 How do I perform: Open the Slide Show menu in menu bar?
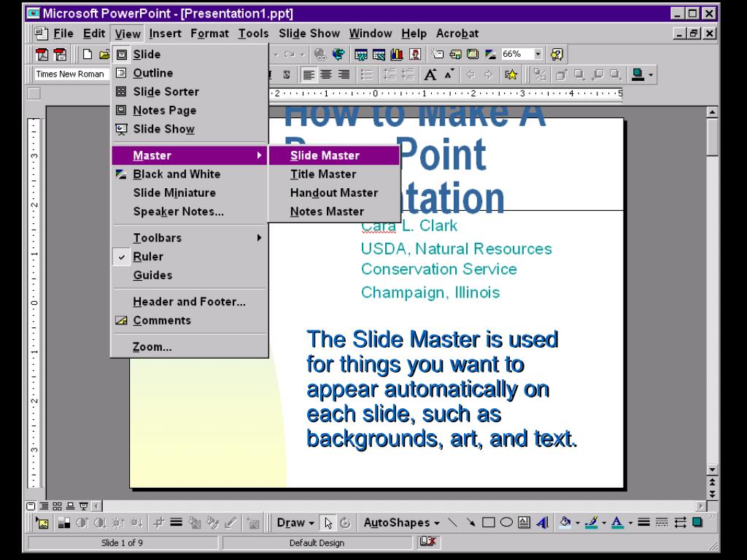click(x=309, y=34)
